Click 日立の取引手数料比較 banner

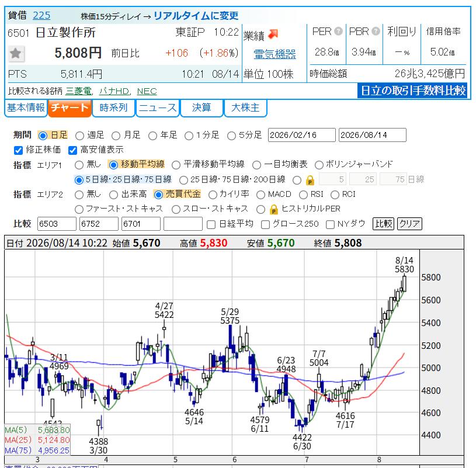tap(413, 91)
